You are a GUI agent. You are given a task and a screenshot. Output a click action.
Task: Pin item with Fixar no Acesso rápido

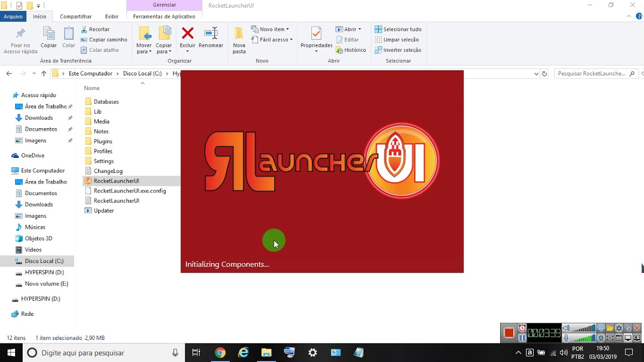point(21,40)
